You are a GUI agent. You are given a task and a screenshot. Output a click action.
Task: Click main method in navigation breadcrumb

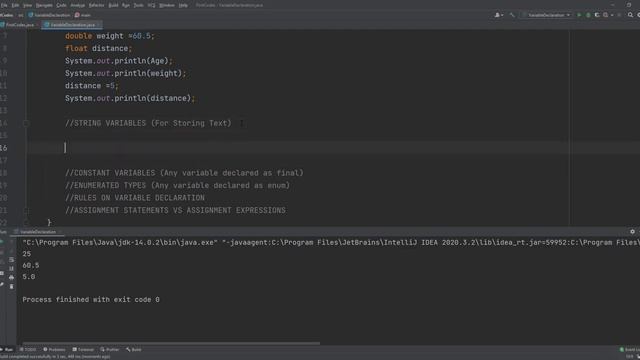[x=83, y=15]
